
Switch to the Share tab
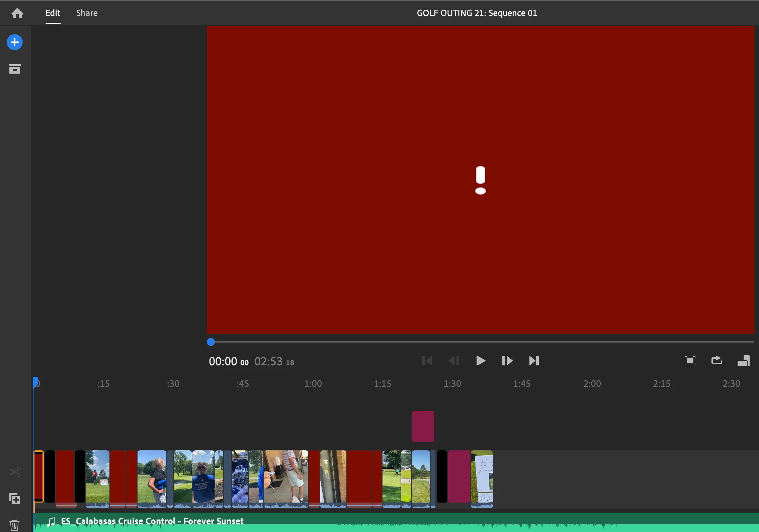[x=87, y=13]
